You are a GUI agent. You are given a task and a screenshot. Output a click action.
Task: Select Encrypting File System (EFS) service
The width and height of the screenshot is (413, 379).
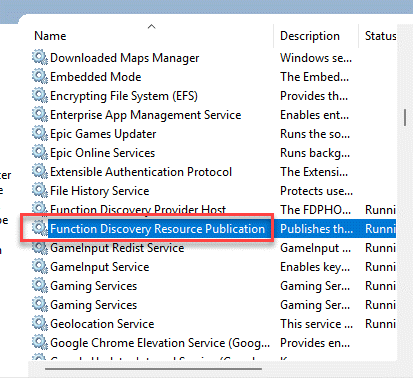coord(124,96)
